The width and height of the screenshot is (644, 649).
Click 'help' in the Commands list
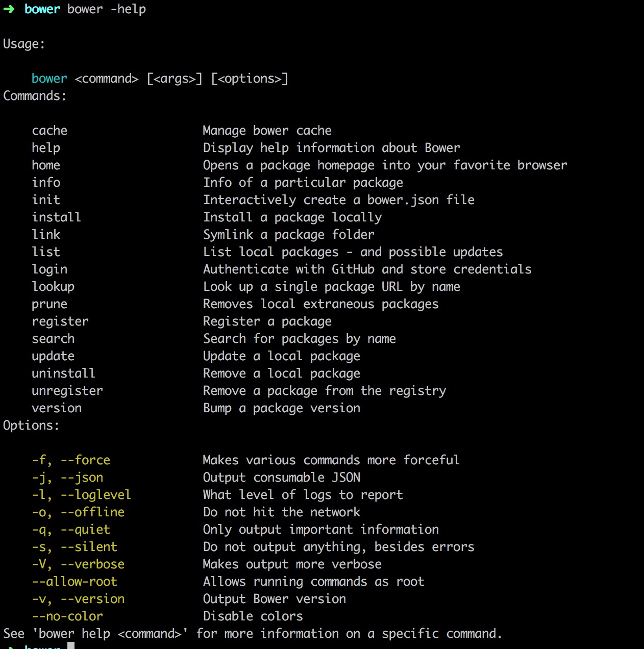(x=46, y=148)
